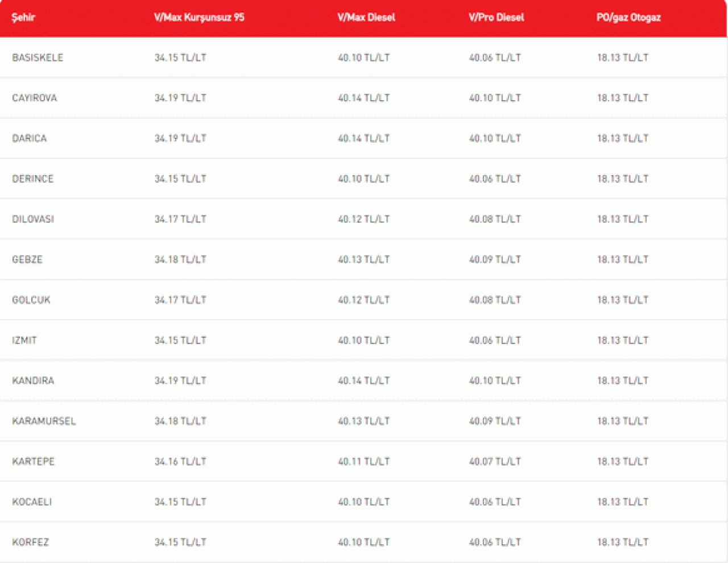Click DILOVASI V/Pro Diesel price 40.08
Screen dimensions: 728x563
[495, 219]
